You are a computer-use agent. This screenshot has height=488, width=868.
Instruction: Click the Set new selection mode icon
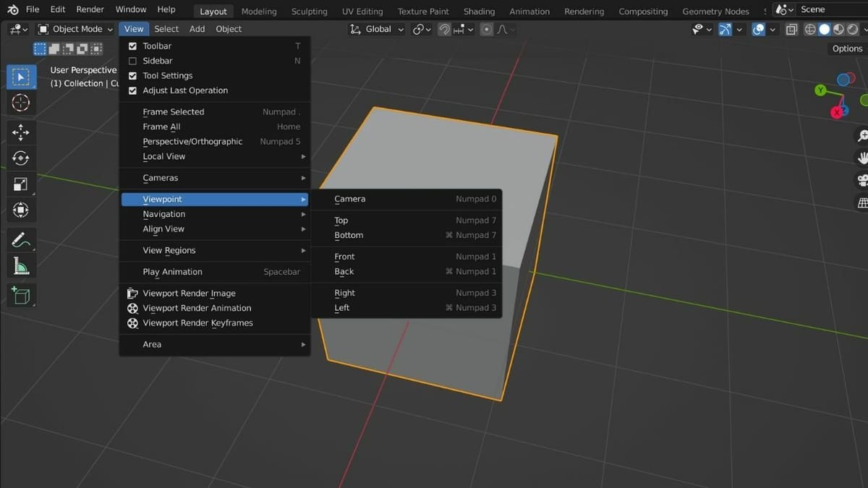(x=40, y=49)
